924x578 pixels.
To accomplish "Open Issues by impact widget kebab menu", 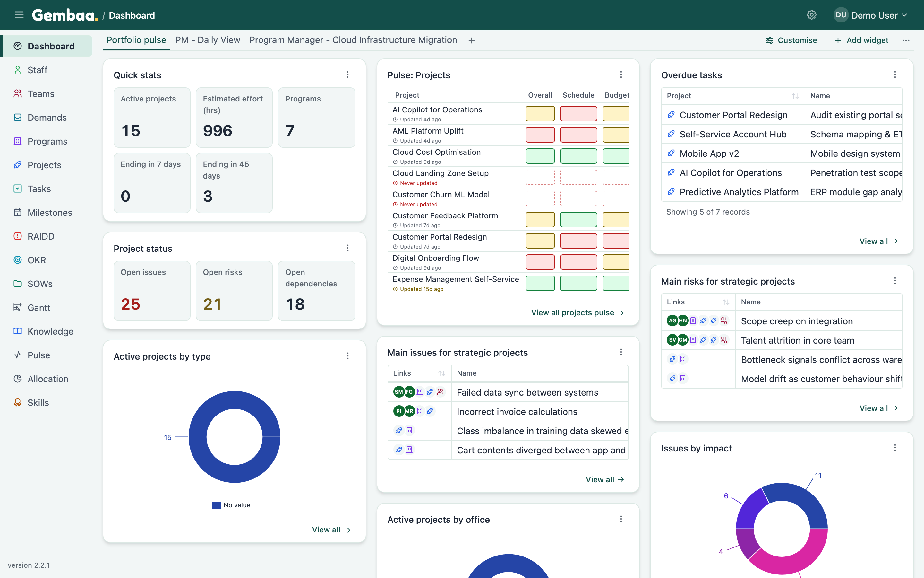I will (894, 448).
